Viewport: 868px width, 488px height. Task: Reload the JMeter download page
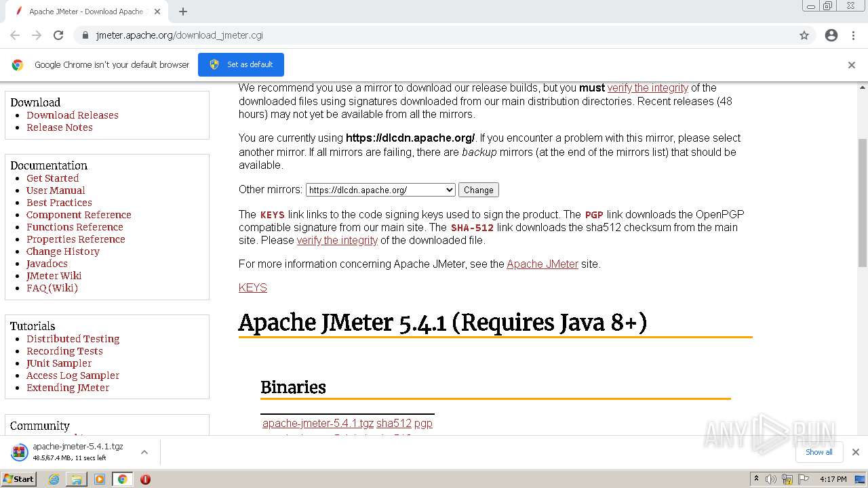click(58, 35)
